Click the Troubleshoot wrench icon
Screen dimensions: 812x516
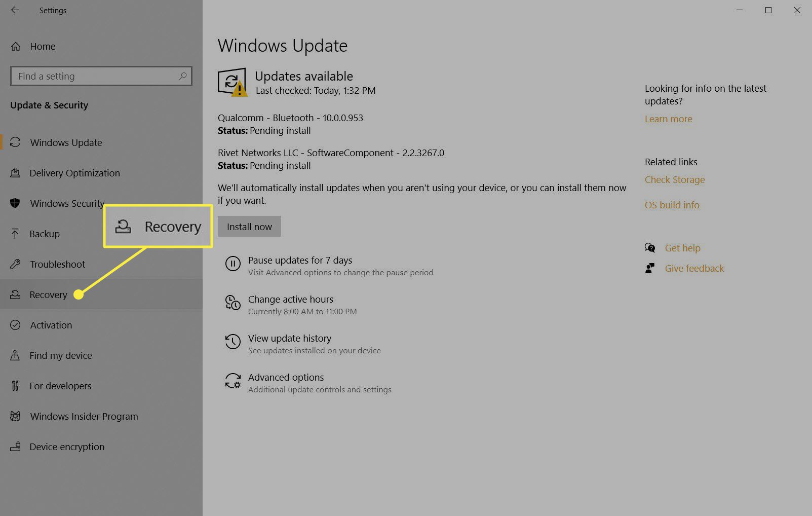(x=15, y=264)
